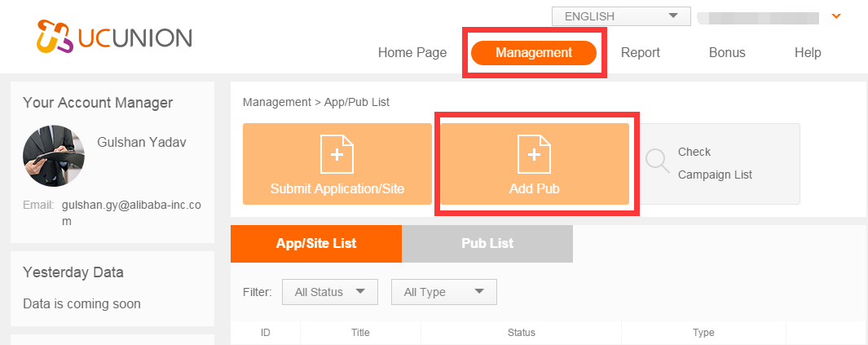868x345 pixels.
Task: Switch to the App/Site List tab
Action: 316,244
